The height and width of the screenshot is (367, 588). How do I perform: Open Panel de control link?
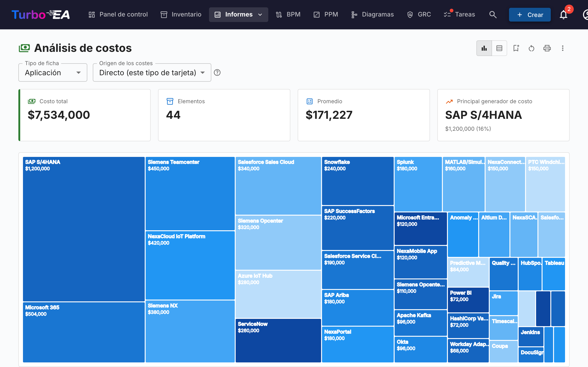click(x=118, y=14)
